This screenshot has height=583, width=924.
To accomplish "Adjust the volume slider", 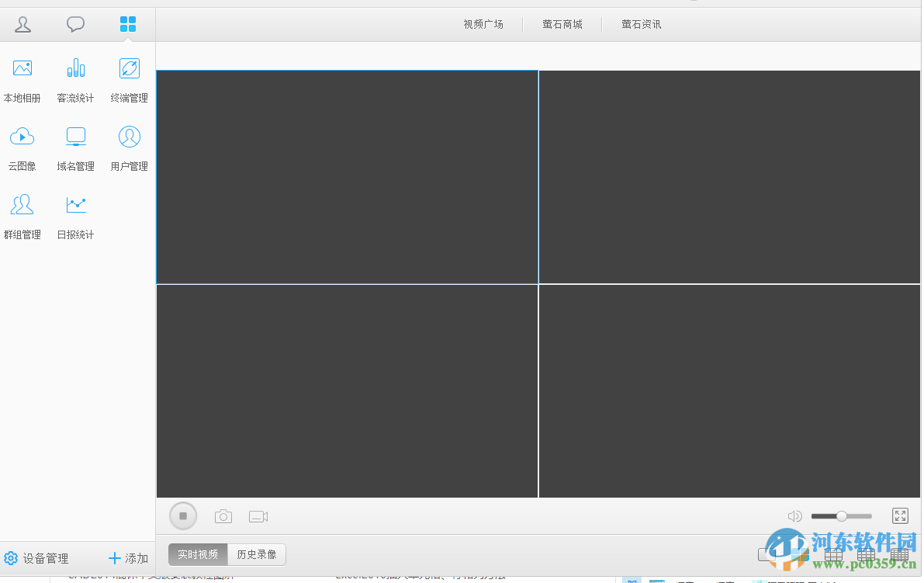I will click(x=842, y=516).
